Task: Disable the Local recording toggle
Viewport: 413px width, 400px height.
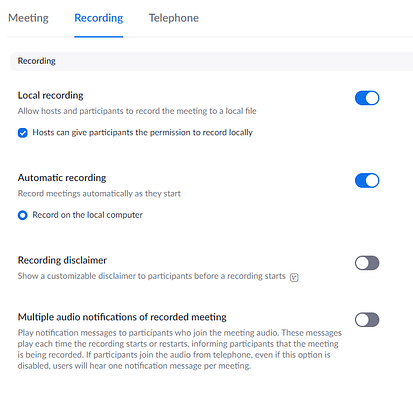Action: [367, 98]
